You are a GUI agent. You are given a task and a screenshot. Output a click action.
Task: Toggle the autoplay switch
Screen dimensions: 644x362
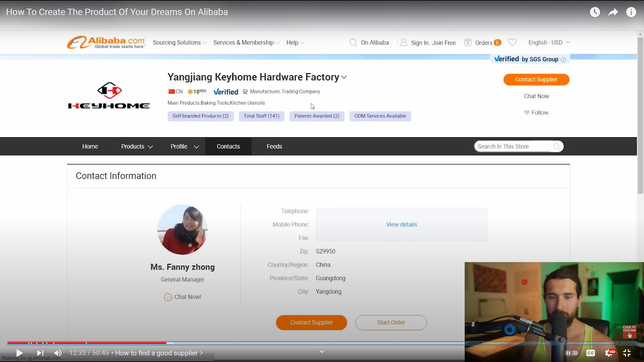(x=572, y=353)
